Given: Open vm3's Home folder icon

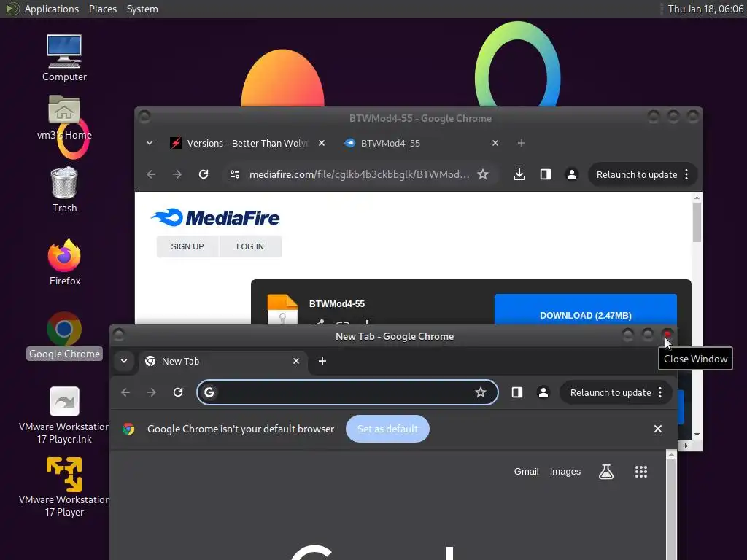Looking at the screenshot, I should (64, 117).
